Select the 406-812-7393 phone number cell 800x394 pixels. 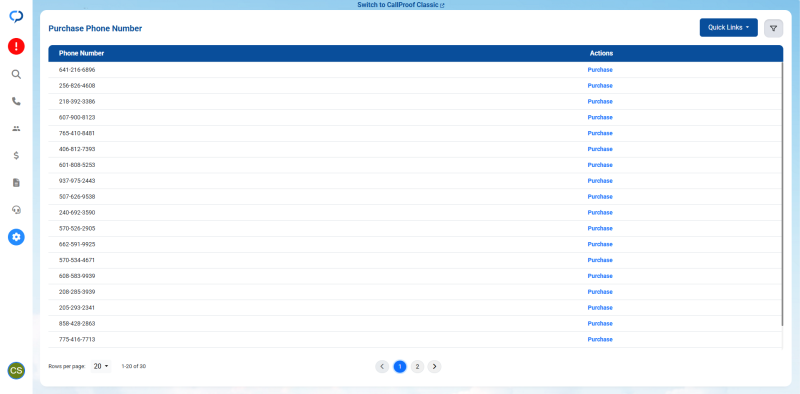tap(77, 149)
